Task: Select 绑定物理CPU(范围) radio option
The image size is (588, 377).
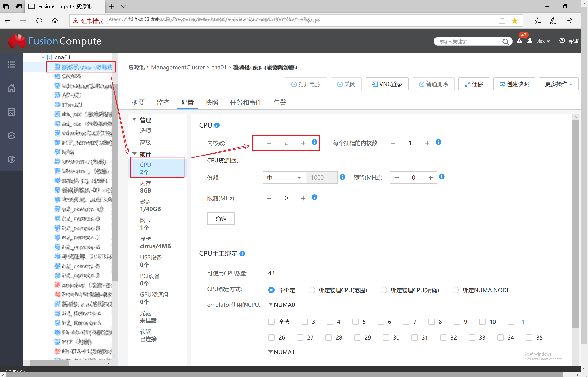Action: [312, 290]
